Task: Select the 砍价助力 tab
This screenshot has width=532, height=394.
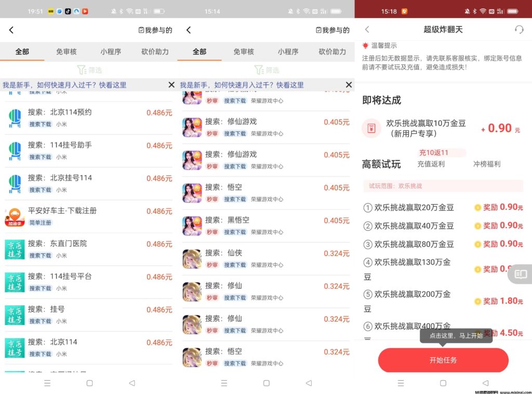Action: click(x=154, y=51)
